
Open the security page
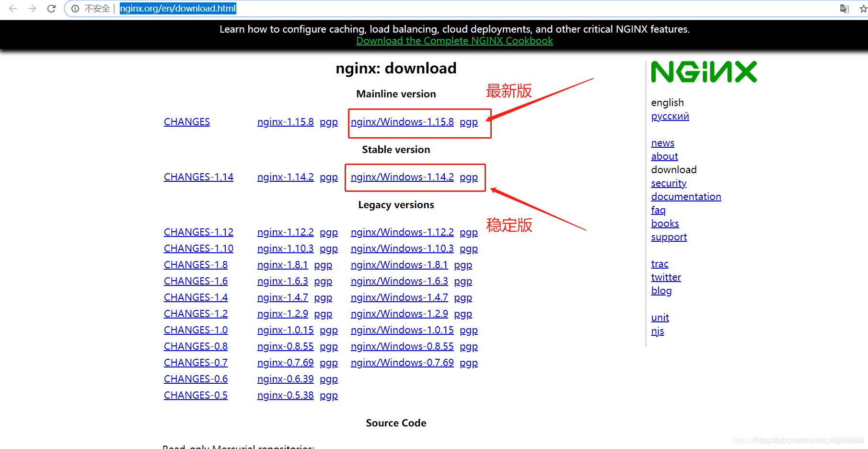tap(669, 183)
